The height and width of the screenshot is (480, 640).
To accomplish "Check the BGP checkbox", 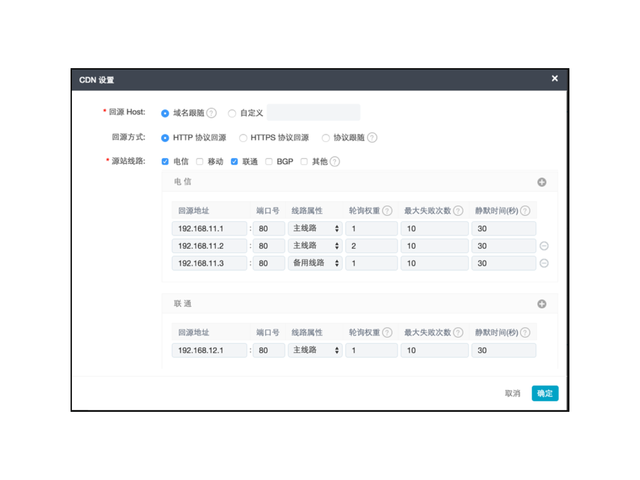I will tap(269, 162).
